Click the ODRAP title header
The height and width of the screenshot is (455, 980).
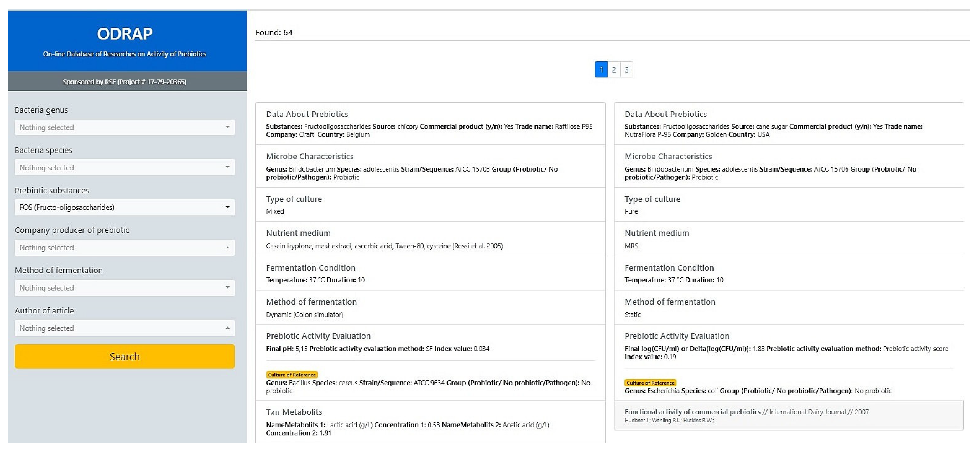pos(125,34)
